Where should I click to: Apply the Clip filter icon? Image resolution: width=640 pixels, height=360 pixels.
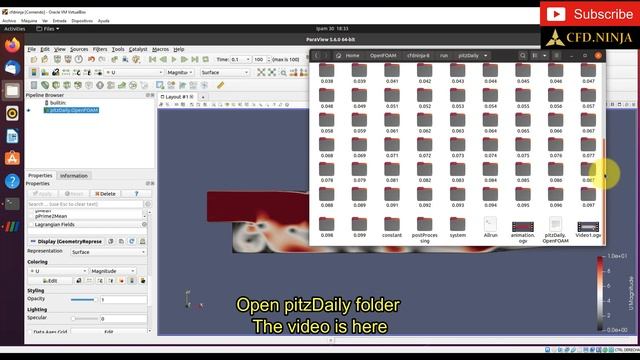coord(56,85)
